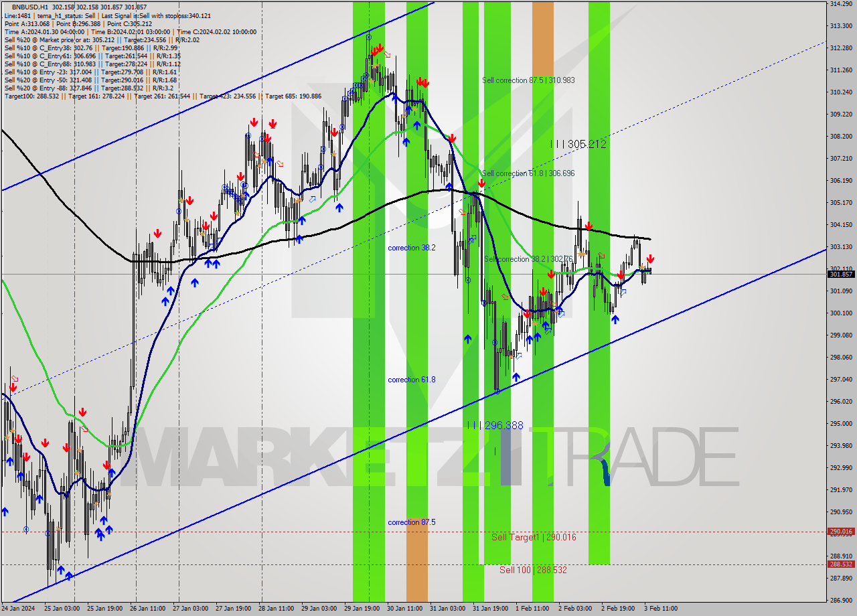857x616 pixels.
Task: Click the 308.200 price axis label
Action: [x=840, y=137]
